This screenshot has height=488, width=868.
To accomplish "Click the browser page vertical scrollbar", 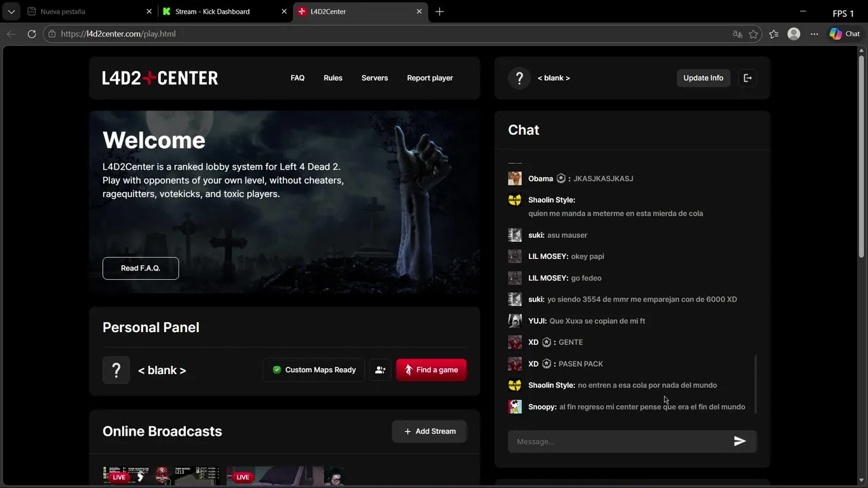I will tap(861, 156).
